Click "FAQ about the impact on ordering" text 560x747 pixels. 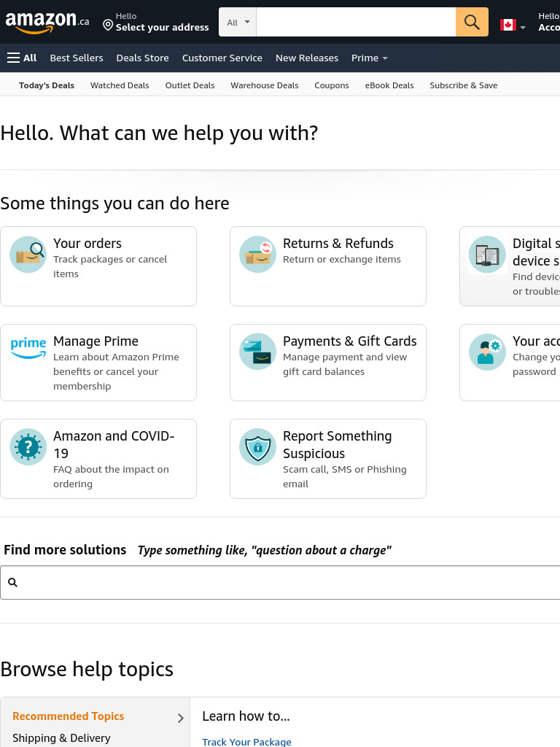point(111,476)
